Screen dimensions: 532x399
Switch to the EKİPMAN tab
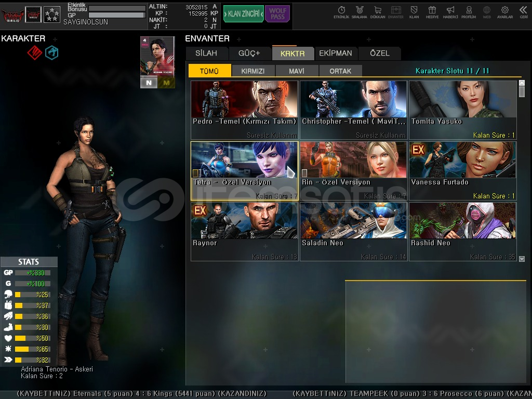click(336, 54)
